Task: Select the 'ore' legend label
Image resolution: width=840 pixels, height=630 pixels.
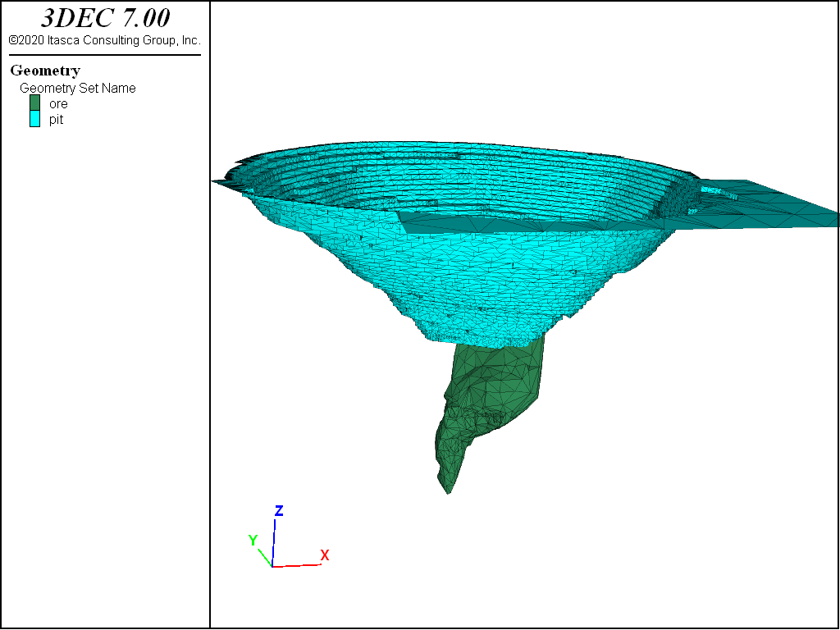Action: click(x=58, y=104)
